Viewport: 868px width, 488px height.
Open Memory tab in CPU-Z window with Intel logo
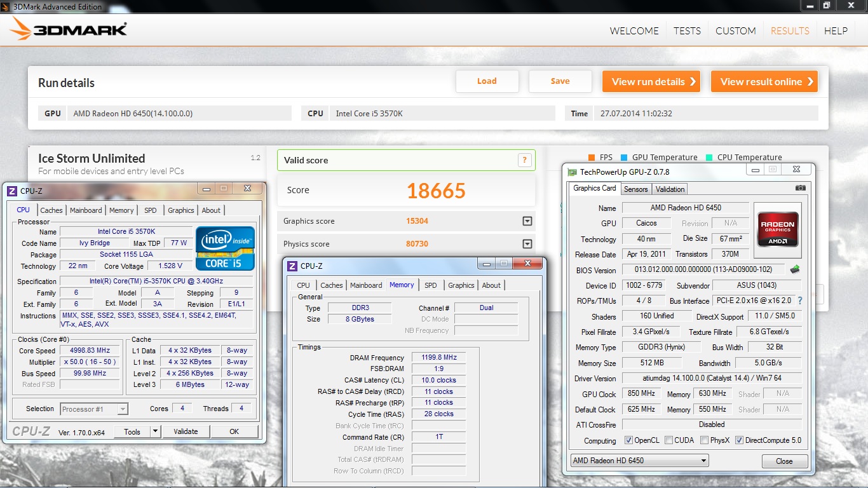click(121, 210)
